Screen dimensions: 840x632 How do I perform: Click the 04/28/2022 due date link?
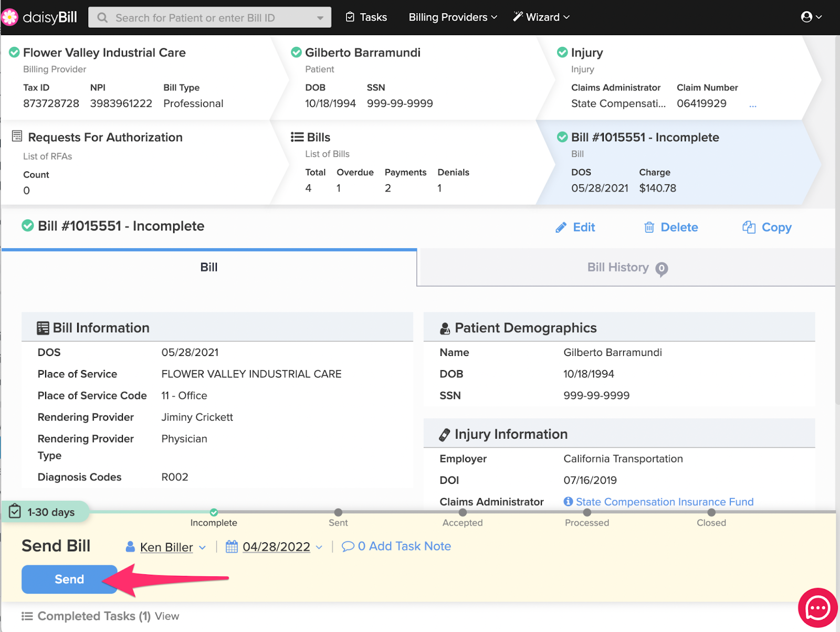point(276,547)
